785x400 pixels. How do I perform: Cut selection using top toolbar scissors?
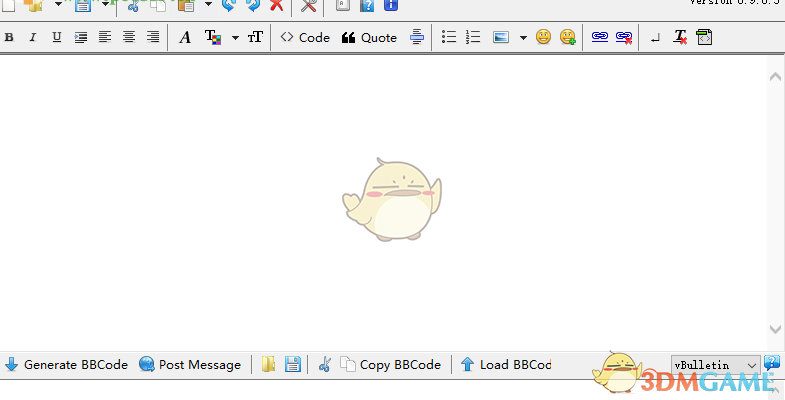click(x=133, y=6)
